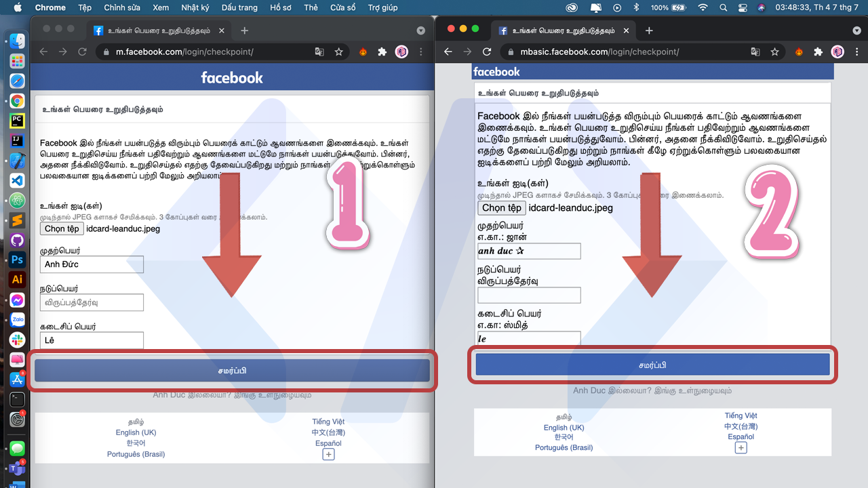Open Spotlight search in menu bar
Viewport: 868px width, 488px height.
[x=723, y=7]
